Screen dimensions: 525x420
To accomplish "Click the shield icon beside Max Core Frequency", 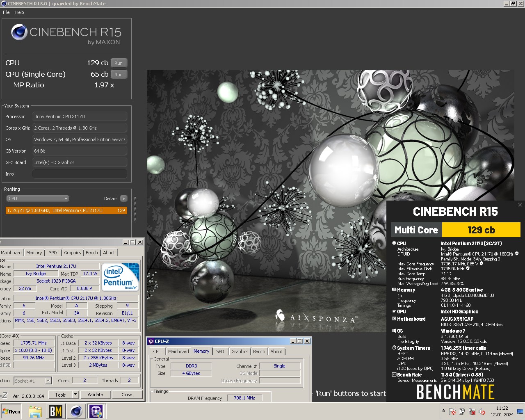I will coord(481,263).
